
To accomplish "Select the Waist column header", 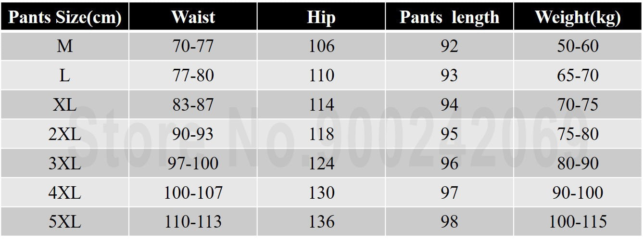I will point(193,17).
